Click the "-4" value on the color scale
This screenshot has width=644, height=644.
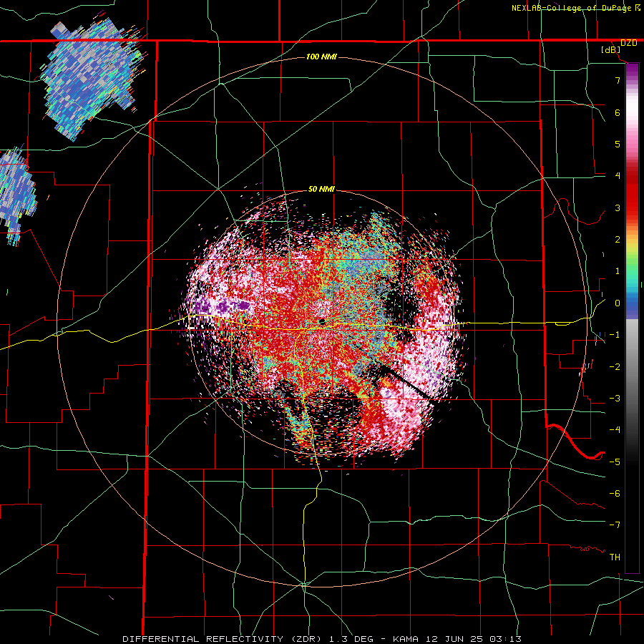[615, 430]
